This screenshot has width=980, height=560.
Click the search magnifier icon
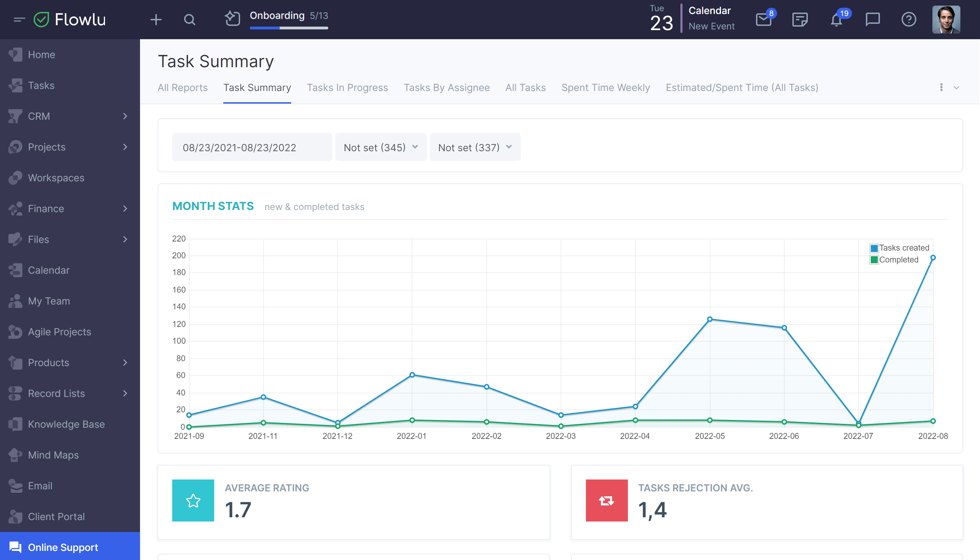tap(189, 19)
